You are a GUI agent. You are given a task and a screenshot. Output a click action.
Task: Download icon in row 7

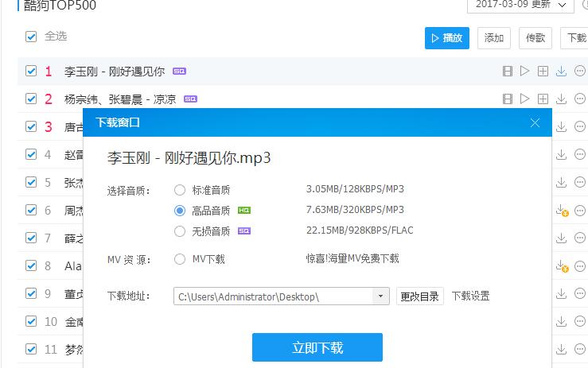[x=561, y=238]
